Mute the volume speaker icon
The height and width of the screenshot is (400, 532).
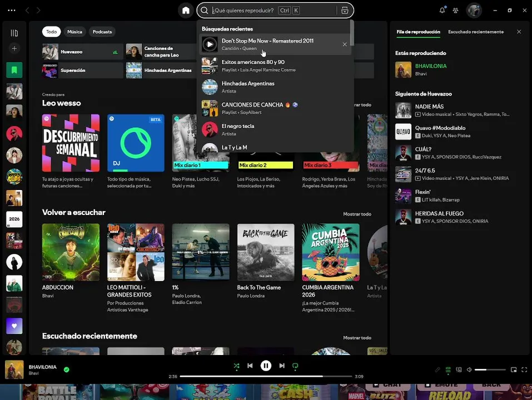pyautogui.click(x=469, y=369)
